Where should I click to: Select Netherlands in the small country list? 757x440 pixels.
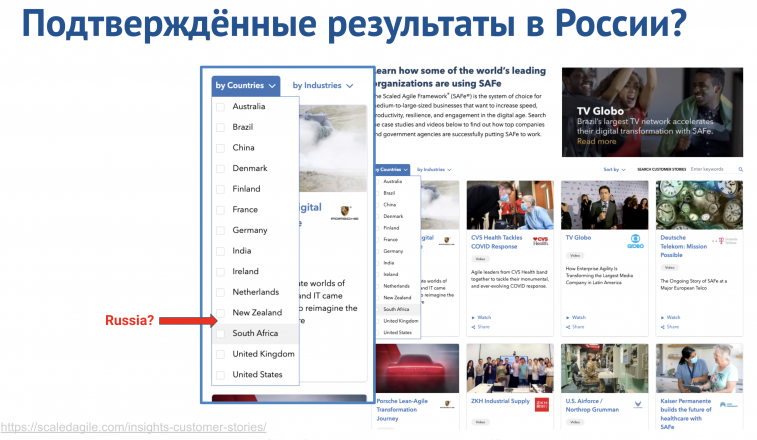(396, 286)
